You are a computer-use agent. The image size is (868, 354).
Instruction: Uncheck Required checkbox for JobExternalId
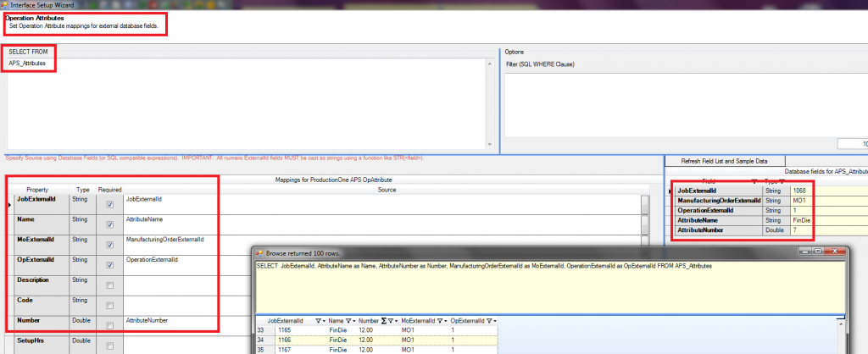pos(110,204)
